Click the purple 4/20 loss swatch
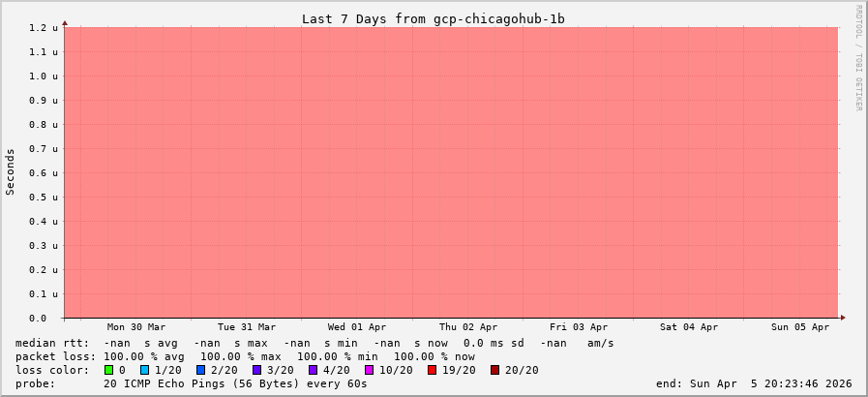The width and height of the screenshot is (868, 397). point(313,370)
